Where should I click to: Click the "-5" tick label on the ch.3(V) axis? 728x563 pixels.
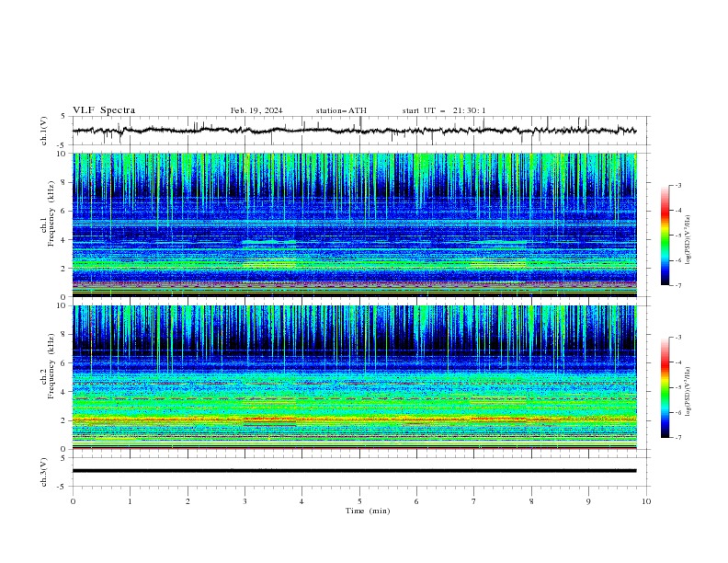click(63, 487)
